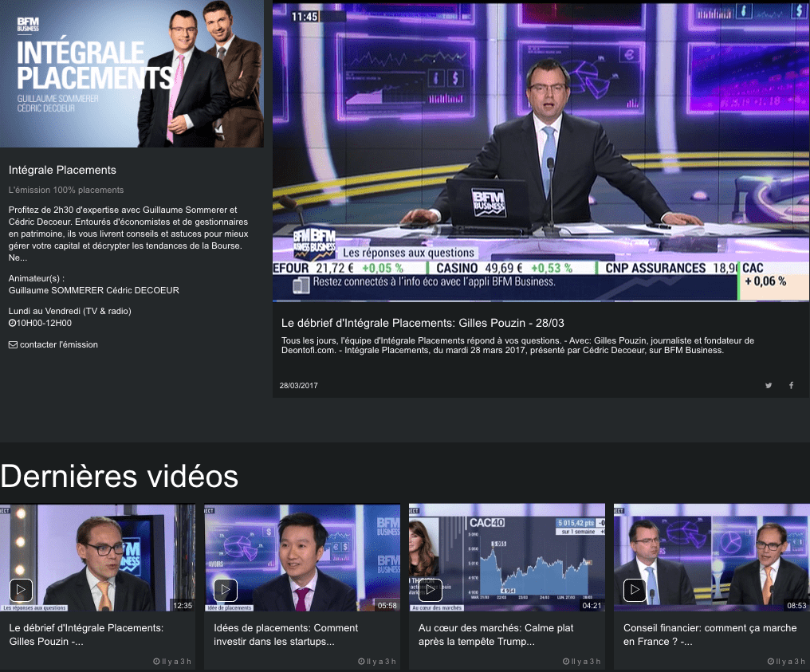Click the 'Animateur(s) :' label
Image resolution: width=810 pixels, height=672 pixels.
point(37,278)
